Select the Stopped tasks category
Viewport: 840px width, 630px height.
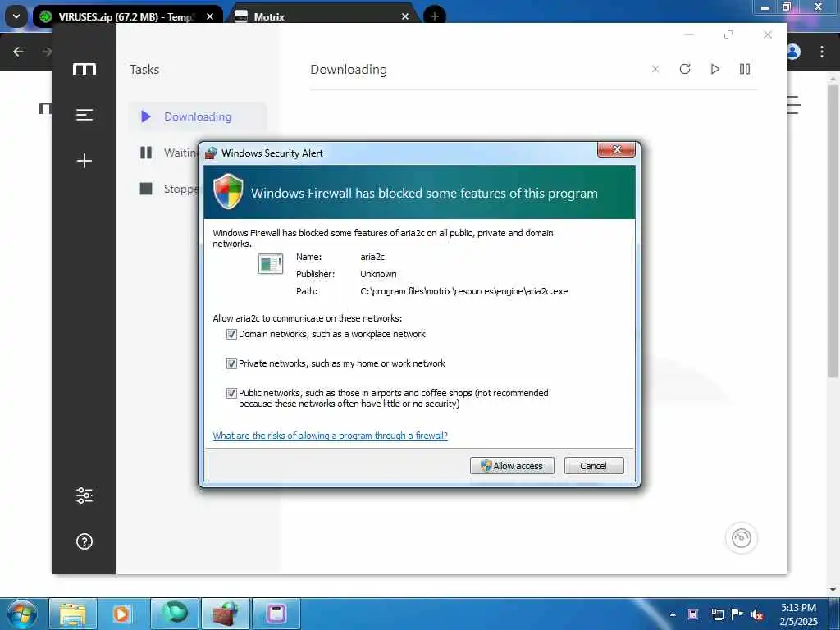point(168,189)
